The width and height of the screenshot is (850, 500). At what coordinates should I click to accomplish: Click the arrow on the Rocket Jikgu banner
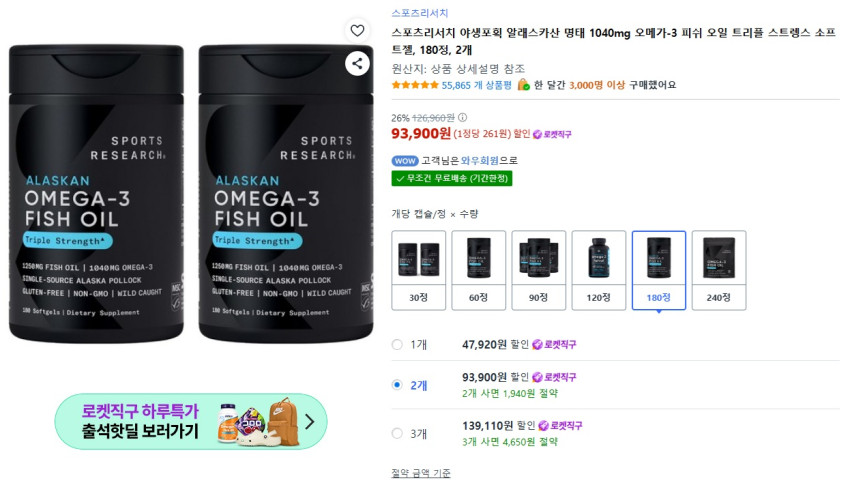[x=309, y=421]
